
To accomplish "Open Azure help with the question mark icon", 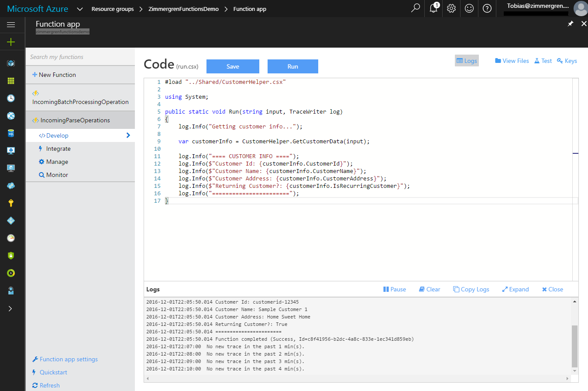I will tap(487, 8).
